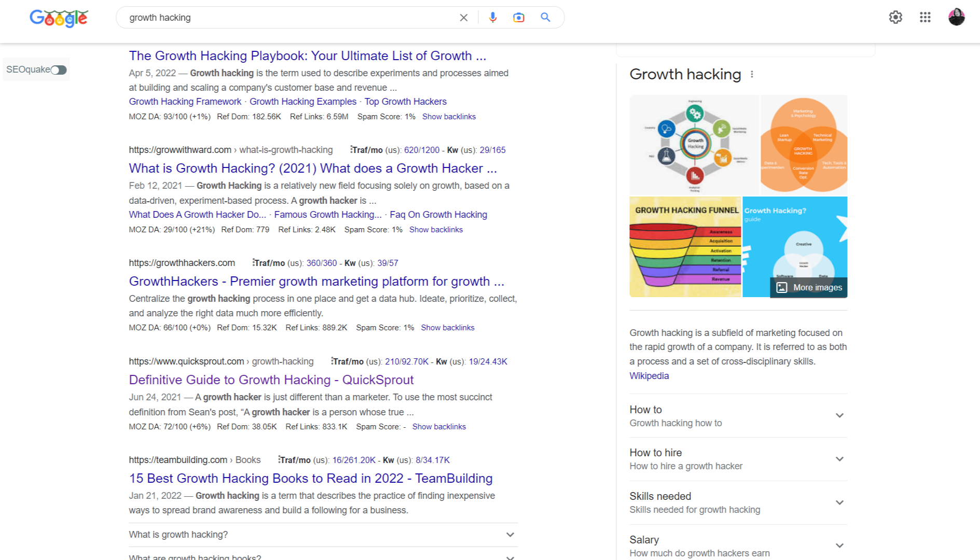This screenshot has width=980, height=560.
Task: Show backlinks for the GrowthHackers result
Action: coord(447,327)
